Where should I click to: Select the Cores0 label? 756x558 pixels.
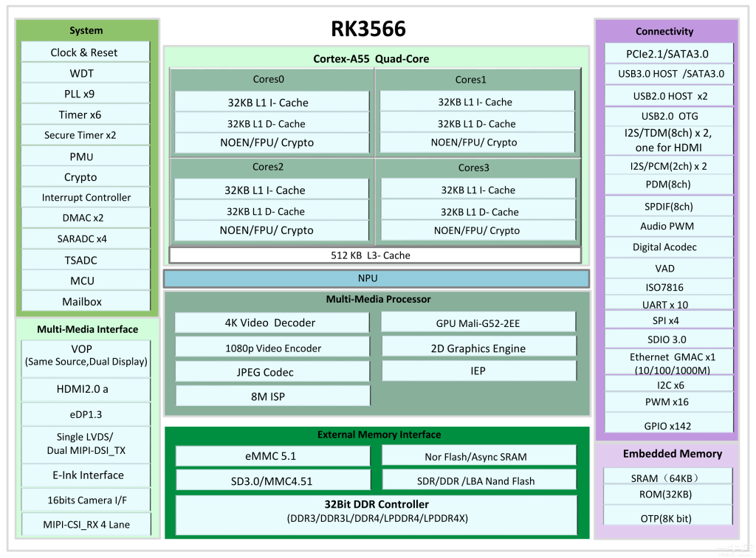tap(269, 79)
